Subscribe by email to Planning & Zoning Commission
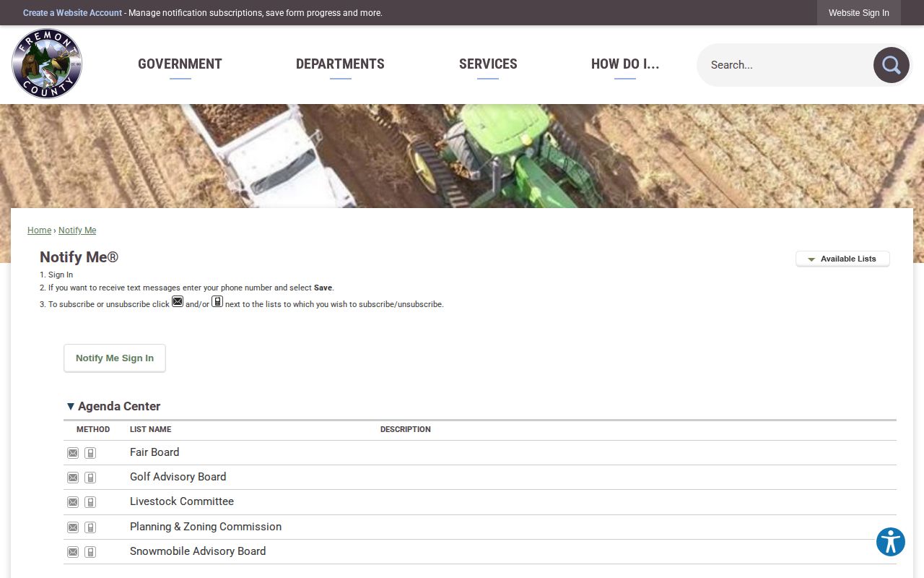Screen dimensions: 924x578 point(73,527)
